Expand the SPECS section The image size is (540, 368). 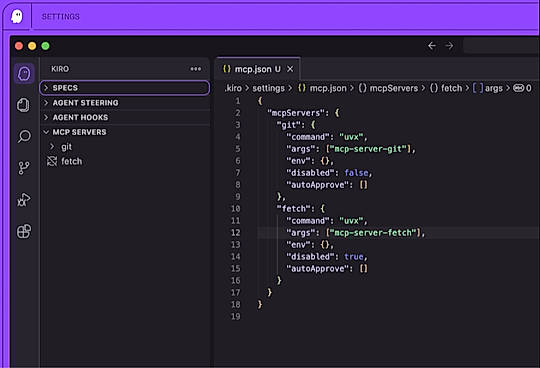click(x=125, y=88)
